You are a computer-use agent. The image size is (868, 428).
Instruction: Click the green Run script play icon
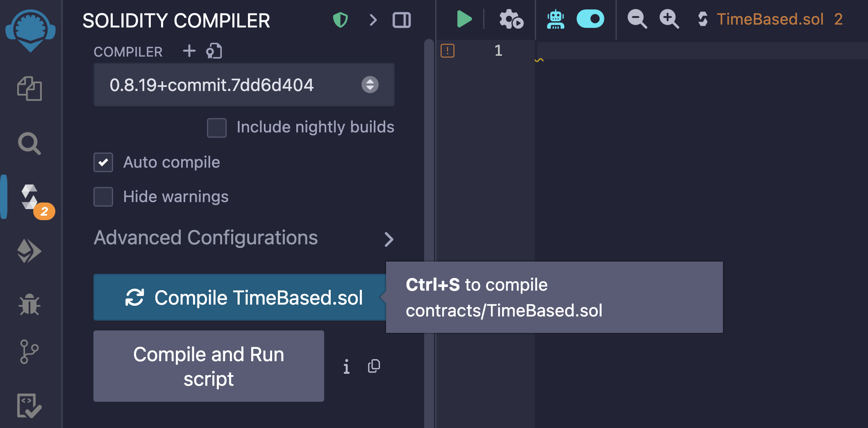click(464, 19)
